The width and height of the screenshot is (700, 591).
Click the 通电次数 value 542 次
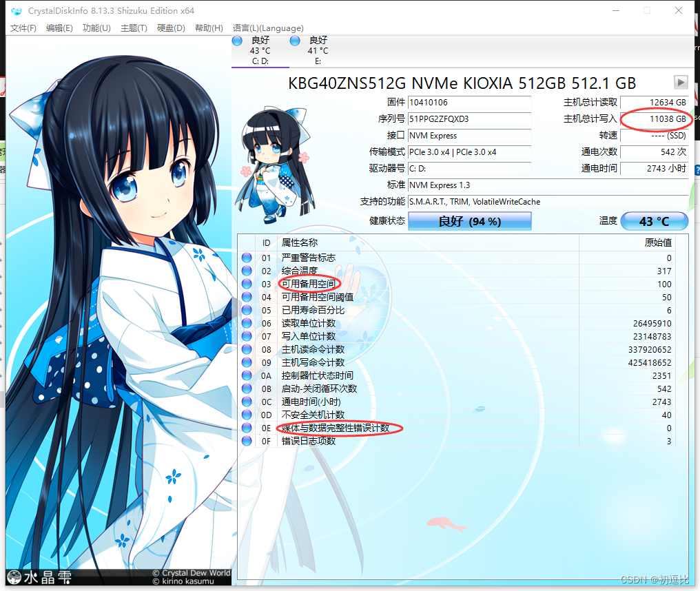tap(654, 152)
